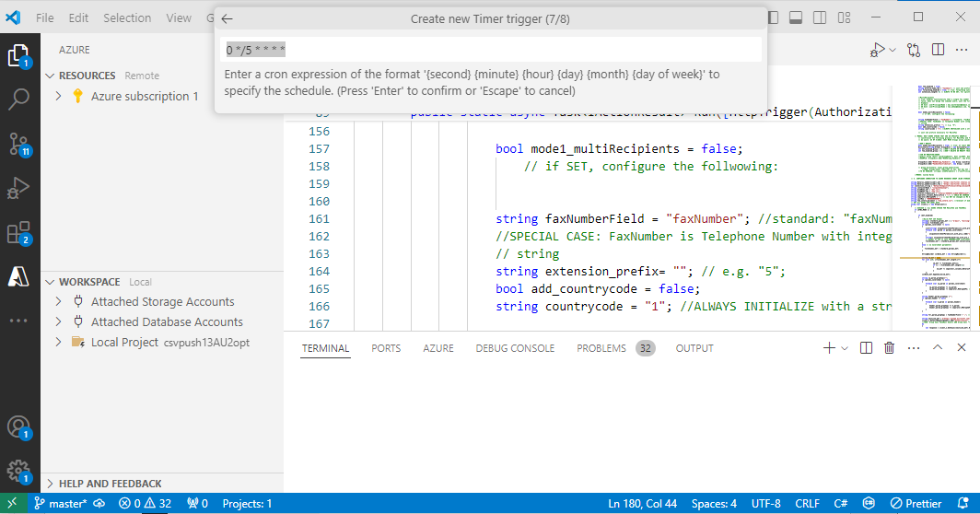This screenshot has height=514, width=980.
Task: Split the terminal panel
Action: pos(866,348)
